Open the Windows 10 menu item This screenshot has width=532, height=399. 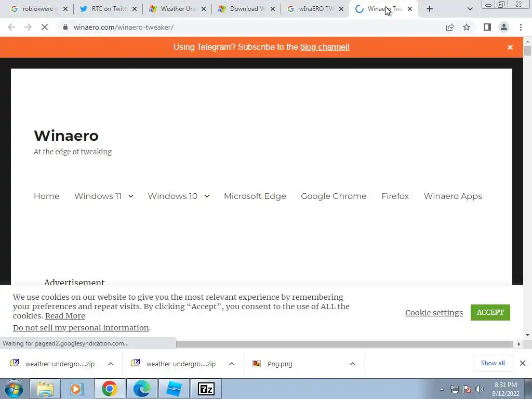coord(172,196)
